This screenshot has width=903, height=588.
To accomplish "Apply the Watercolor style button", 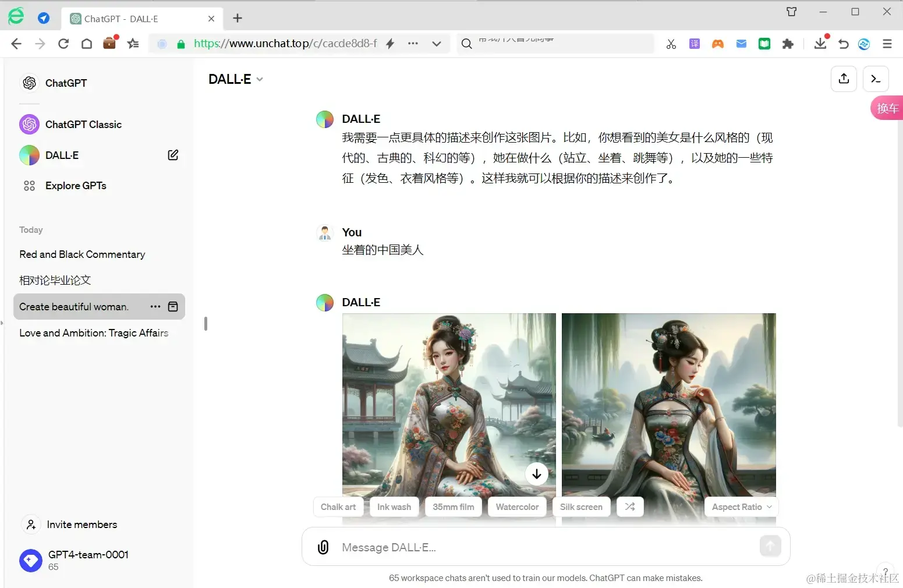I will (516, 506).
